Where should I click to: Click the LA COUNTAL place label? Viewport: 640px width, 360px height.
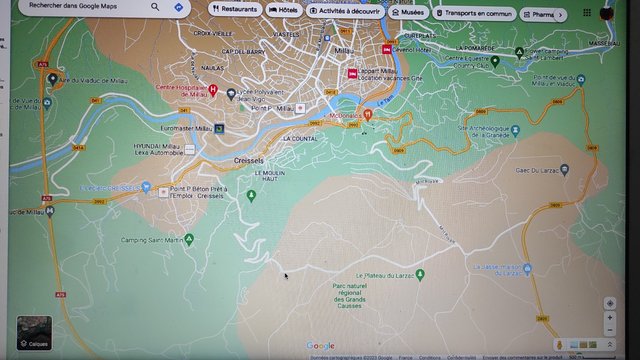(x=300, y=139)
